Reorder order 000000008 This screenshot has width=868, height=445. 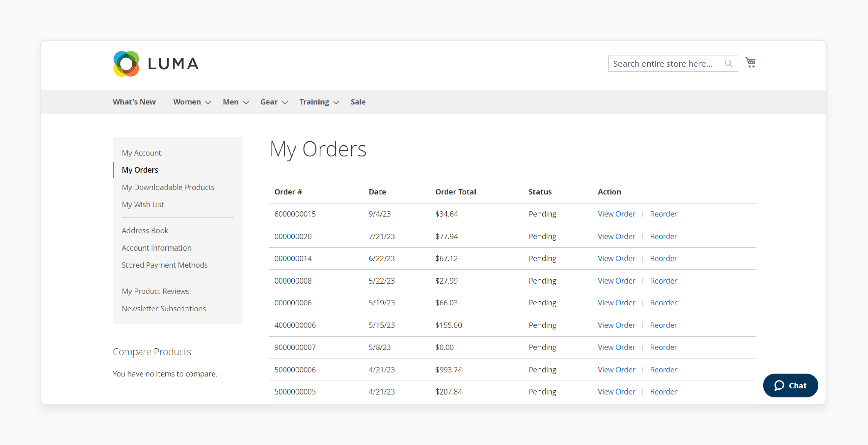pos(663,281)
